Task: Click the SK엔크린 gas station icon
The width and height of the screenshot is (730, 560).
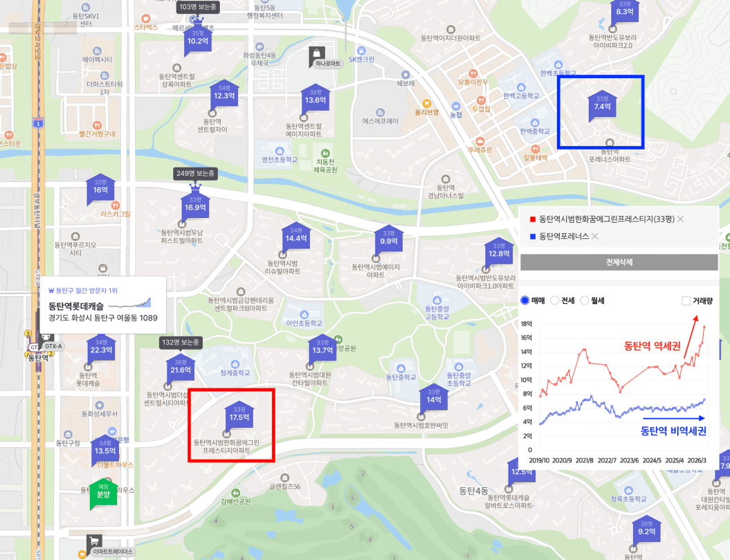Action: (361, 51)
